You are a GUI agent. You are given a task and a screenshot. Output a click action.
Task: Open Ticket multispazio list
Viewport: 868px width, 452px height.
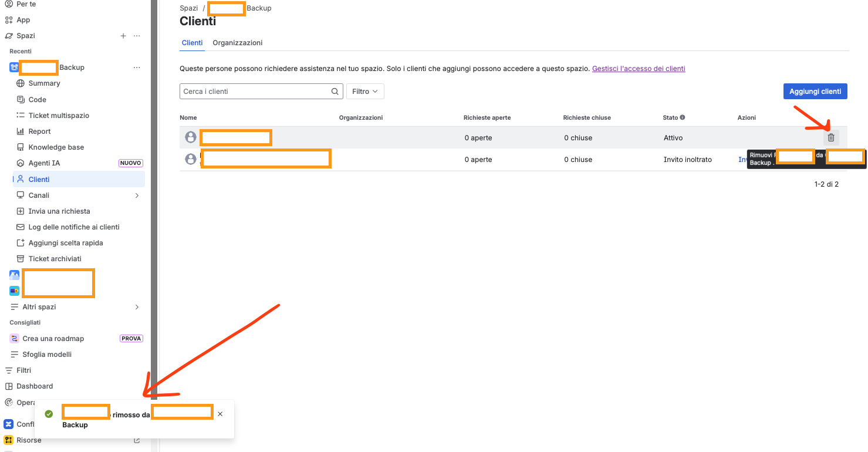[59, 116]
